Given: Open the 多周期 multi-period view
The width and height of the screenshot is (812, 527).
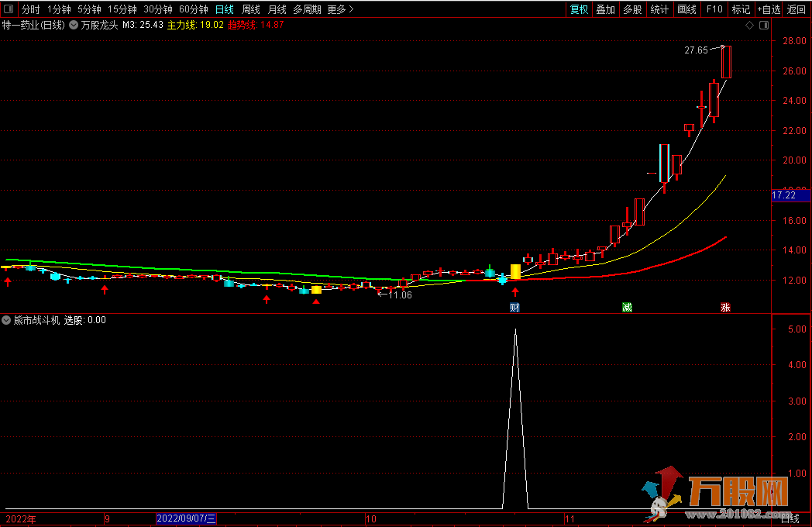Looking at the screenshot, I should [307, 9].
